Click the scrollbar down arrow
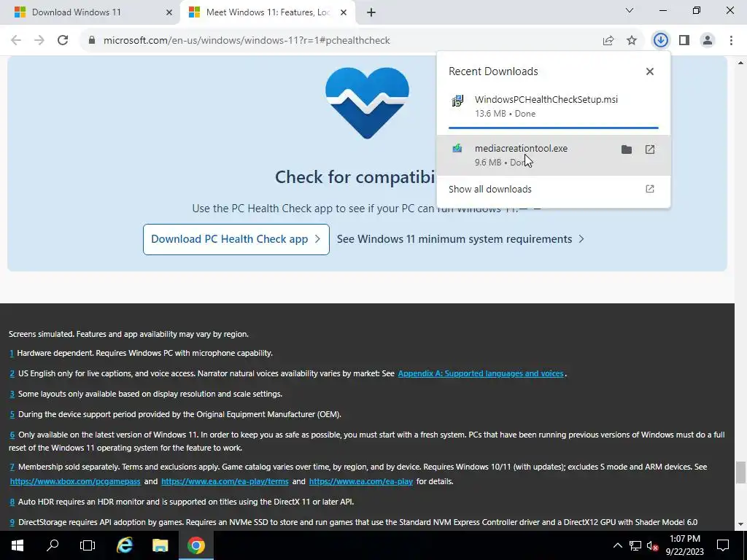The height and width of the screenshot is (560, 747). 740,524
